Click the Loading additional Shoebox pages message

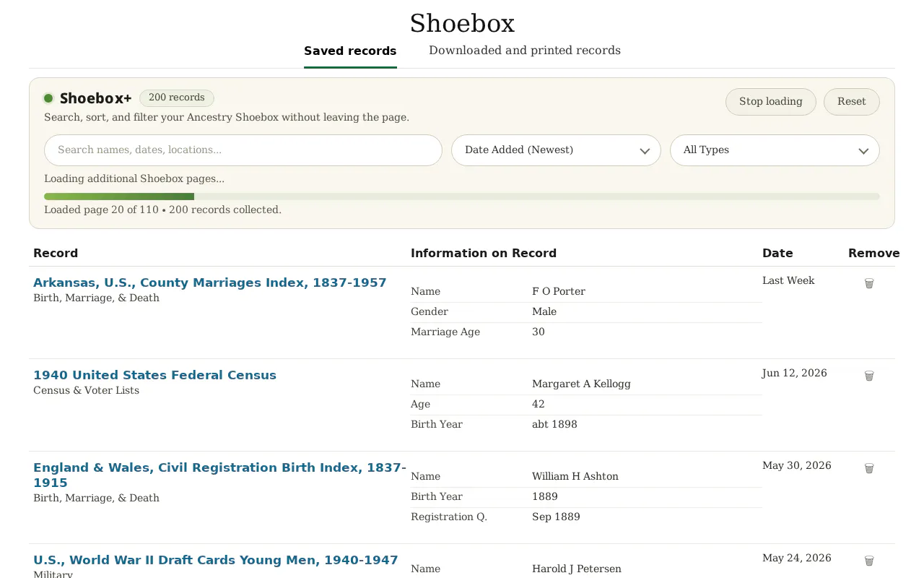(134, 178)
